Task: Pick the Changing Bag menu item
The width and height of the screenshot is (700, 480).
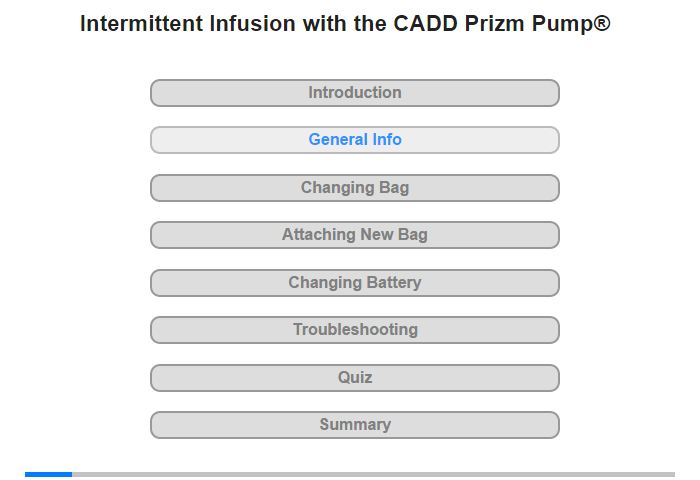Action: [x=354, y=188]
